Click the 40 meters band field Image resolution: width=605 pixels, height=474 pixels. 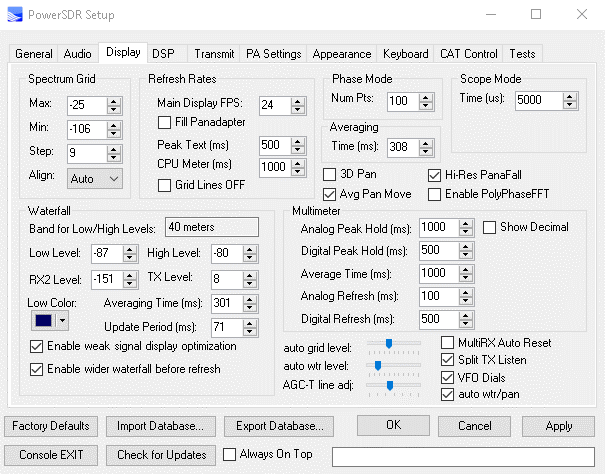(x=212, y=227)
